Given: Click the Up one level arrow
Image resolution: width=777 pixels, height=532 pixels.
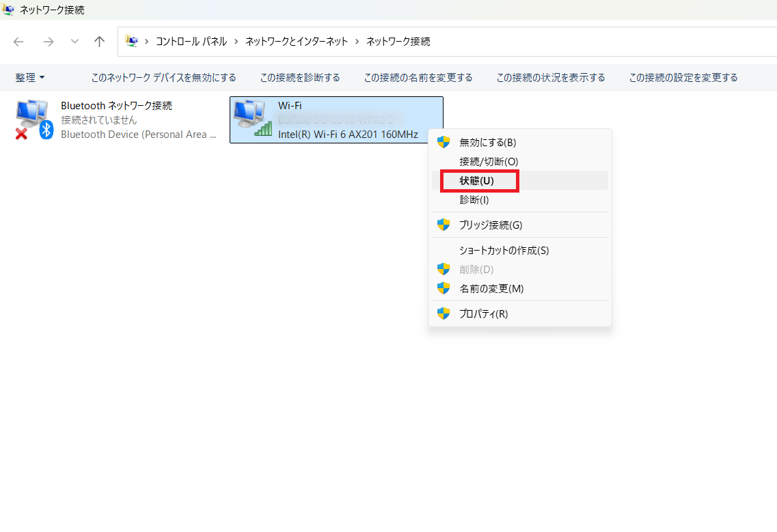Looking at the screenshot, I should point(99,42).
